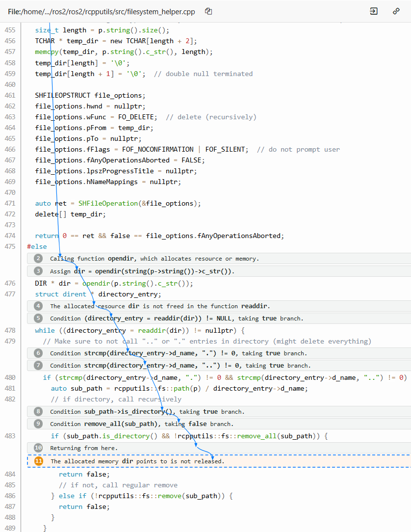This screenshot has width=411, height=532.
Task: Click the gray 2 event badge
Action: (x=38, y=259)
